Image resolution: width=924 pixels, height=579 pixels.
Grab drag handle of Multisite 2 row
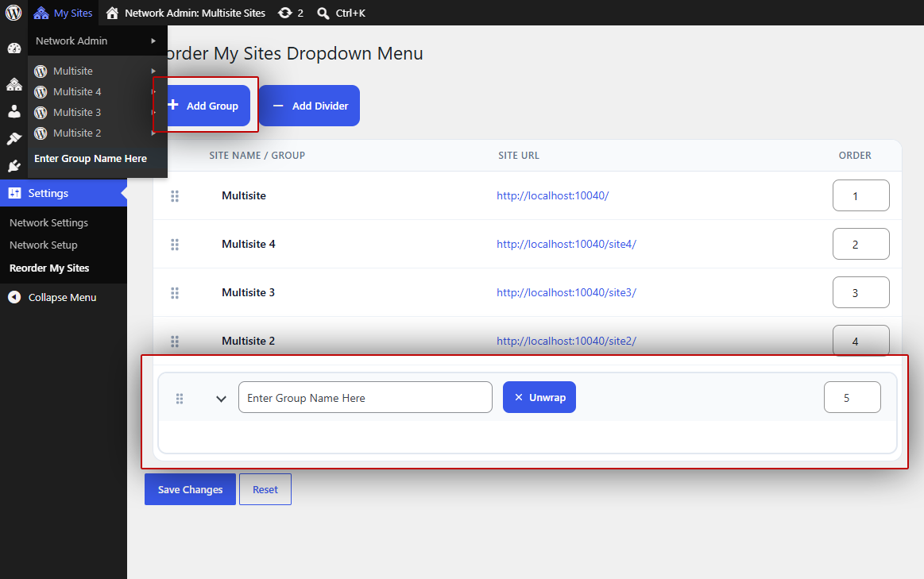(175, 341)
